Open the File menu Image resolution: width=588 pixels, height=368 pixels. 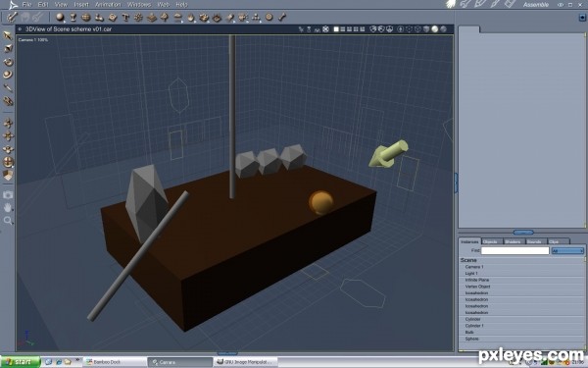tap(26, 5)
